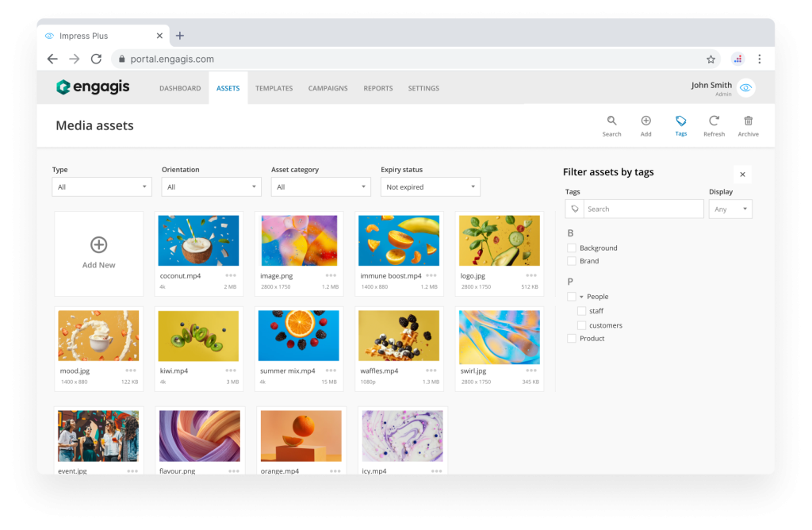Expand the Expiry status dropdown

(x=430, y=187)
